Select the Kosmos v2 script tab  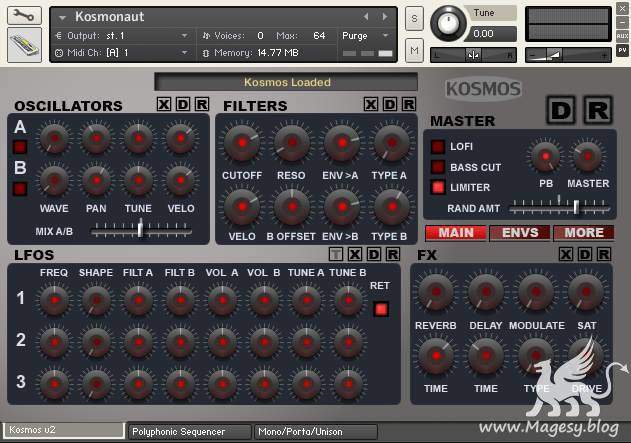[x=64, y=430]
